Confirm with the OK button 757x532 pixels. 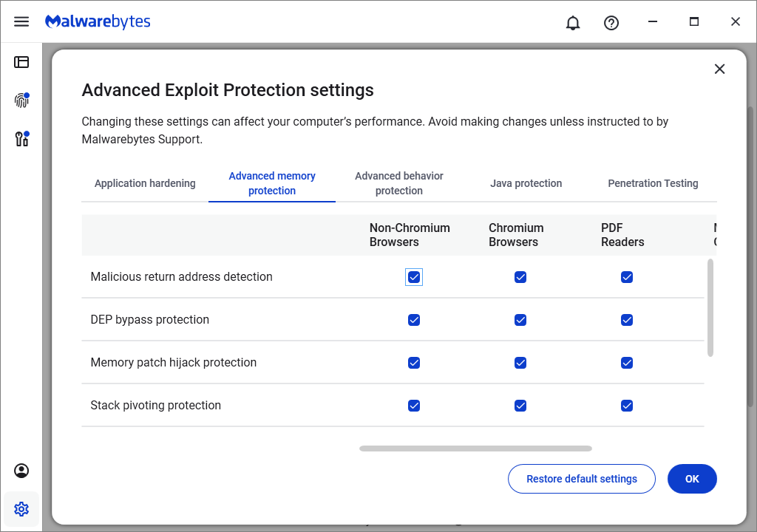click(692, 479)
